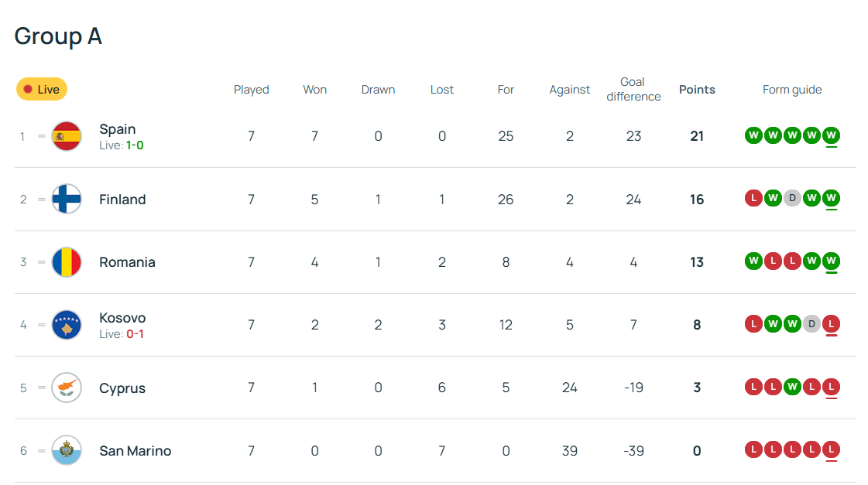Click the Form guide column header
868x485 pixels.
tap(792, 90)
